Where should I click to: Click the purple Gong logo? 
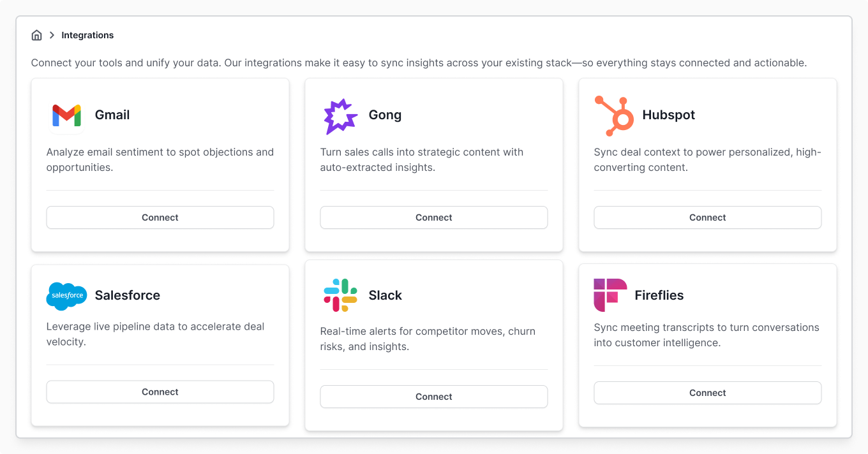[x=340, y=116]
